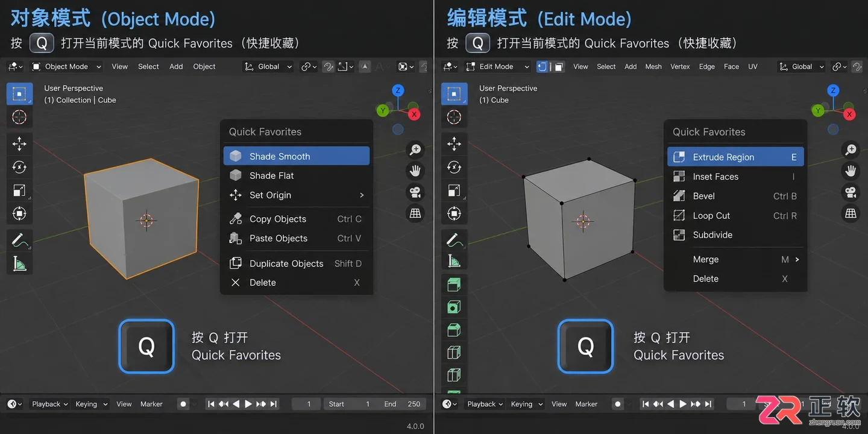868x434 pixels.
Task: Choose Shade Flat in Quick Favorites
Action: click(x=297, y=175)
